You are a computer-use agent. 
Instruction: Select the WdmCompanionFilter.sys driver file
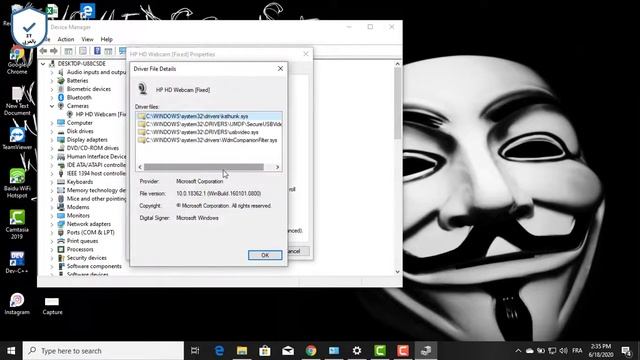[209, 140]
